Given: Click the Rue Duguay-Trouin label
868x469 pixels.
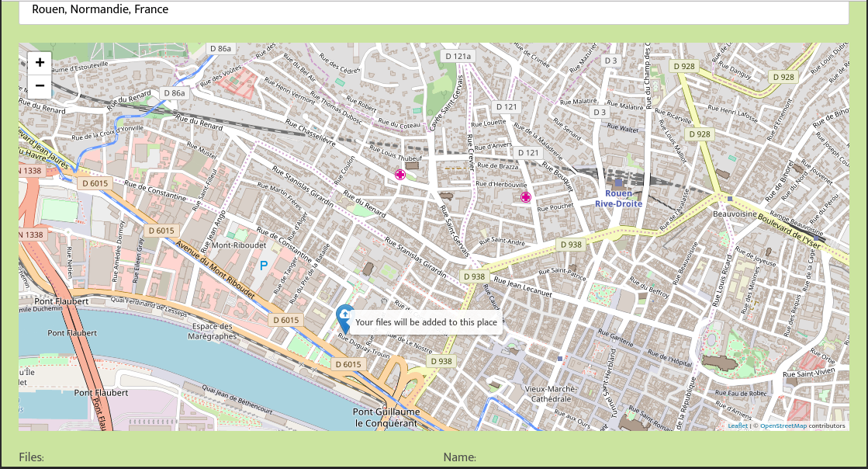Looking at the screenshot, I should tap(364, 346).
